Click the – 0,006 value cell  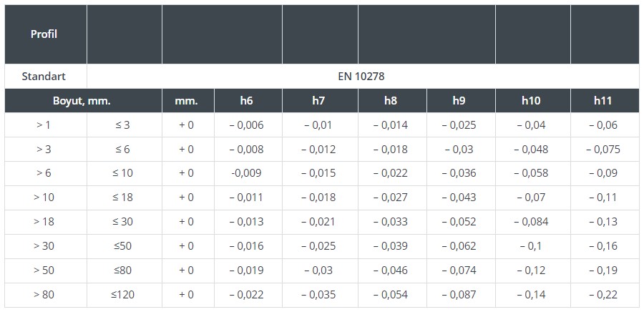246,125
